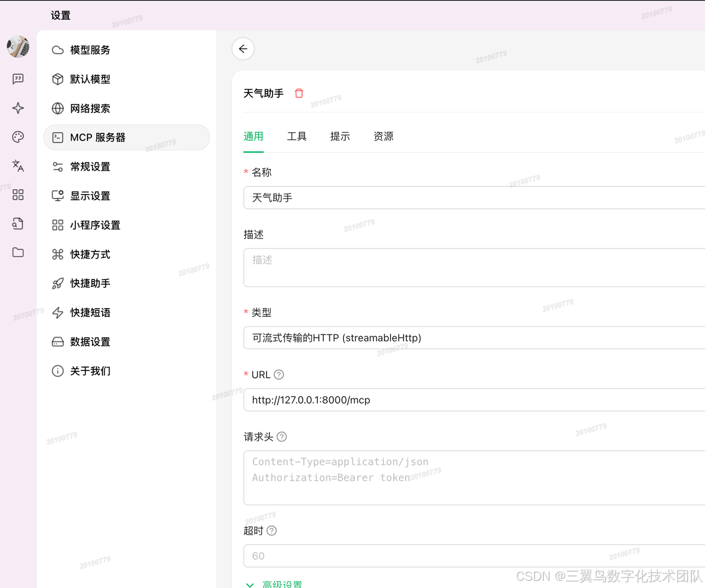Viewport: 705px width, 588px height.
Task: Click the timeout question mark icon
Action: [x=272, y=530]
